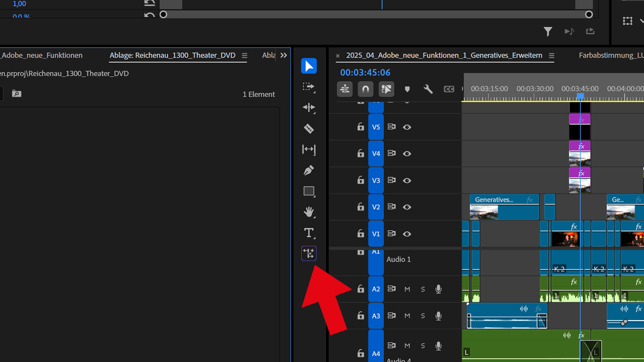Image resolution: width=644 pixels, height=362 pixels.
Task: Expand hidden panel tabs chevron
Action: tap(284, 55)
